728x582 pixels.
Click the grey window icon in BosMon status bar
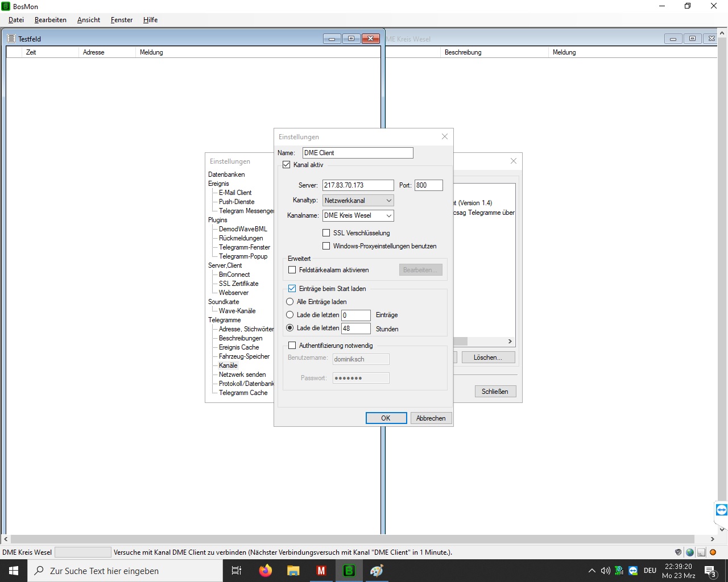[x=701, y=552]
